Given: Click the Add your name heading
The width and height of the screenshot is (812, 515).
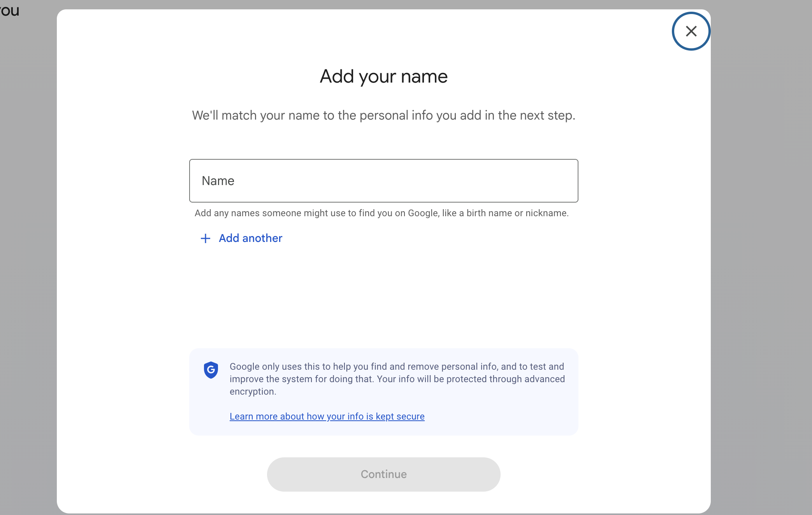Looking at the screenshot, I should tap(383, 76).
